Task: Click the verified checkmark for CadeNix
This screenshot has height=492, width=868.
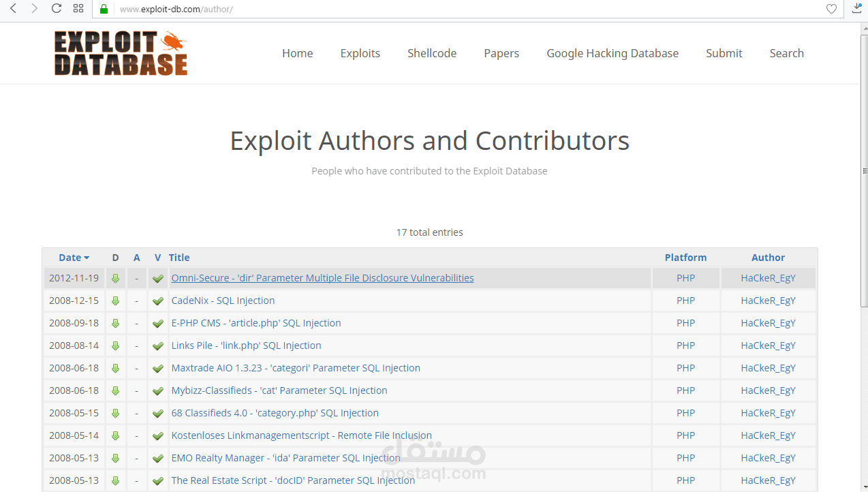Action: (158, 301)
